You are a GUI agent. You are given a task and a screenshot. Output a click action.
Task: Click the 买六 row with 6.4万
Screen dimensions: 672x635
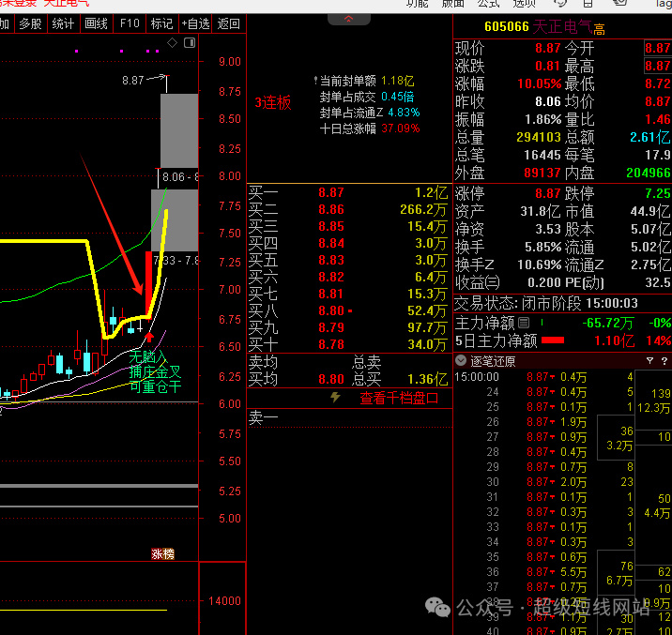349,277
